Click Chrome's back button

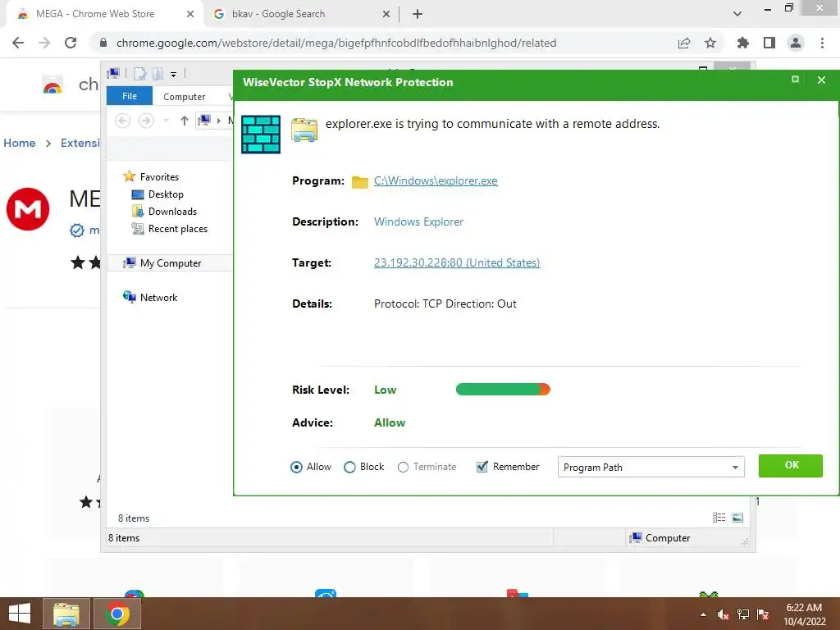click(18, 43)
